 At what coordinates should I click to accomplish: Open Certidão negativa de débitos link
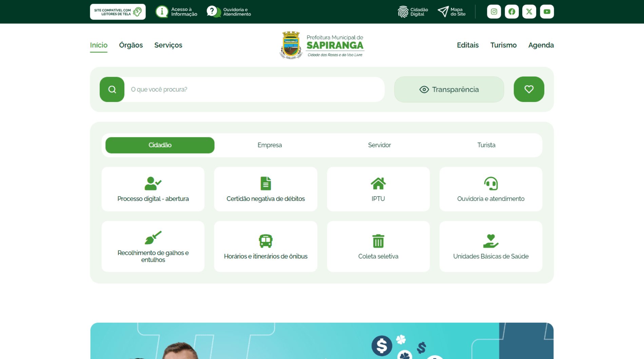(266, 199)
